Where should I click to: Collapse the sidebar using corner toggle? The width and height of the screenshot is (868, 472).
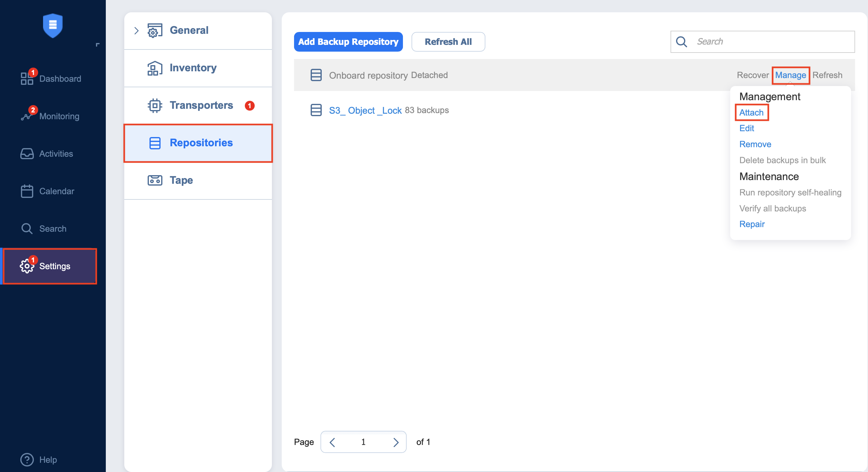pyautogui.click(x=98, y=45)
